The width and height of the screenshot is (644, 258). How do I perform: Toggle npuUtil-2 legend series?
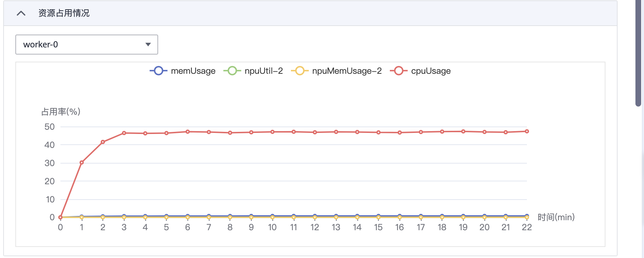263,71
